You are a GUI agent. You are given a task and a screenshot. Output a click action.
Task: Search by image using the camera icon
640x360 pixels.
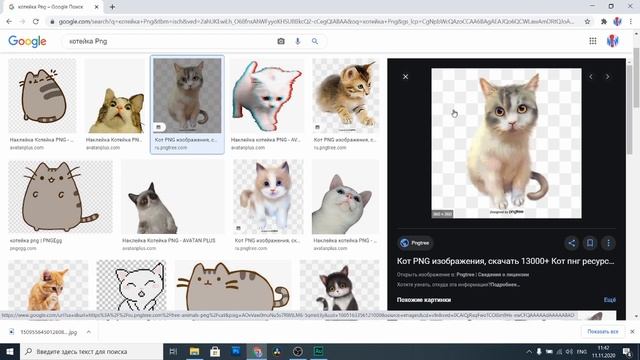pyautogui.click(x=281, y=41)
